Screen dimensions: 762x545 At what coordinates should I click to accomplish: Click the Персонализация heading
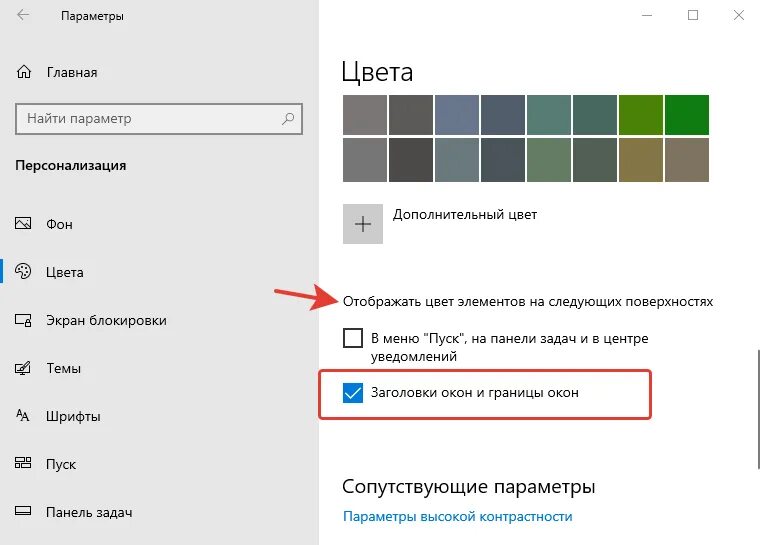click(70, 165)
